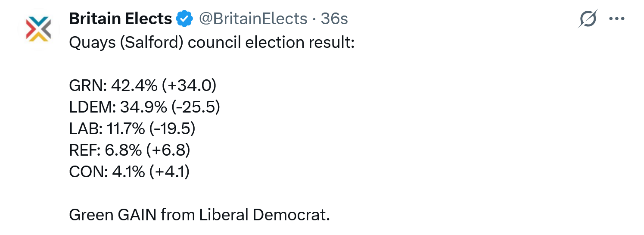The height and width of the screenshot is (235, 644).
Task: Open the Britain Elects display name link
Action: click(x=121, y=19)
